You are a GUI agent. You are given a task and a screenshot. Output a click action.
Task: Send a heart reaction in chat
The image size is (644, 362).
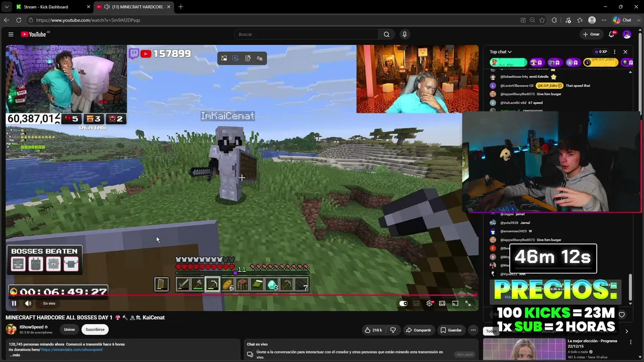(x=622, y=315)
